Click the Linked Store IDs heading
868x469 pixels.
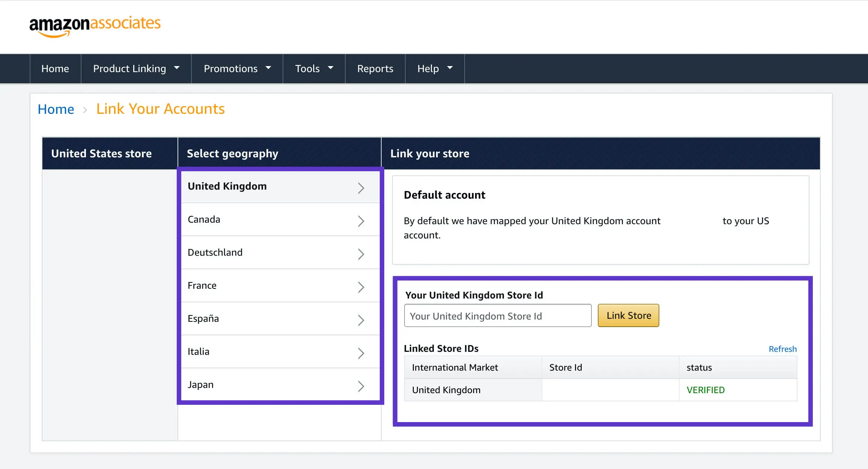[x=441, y=348]
